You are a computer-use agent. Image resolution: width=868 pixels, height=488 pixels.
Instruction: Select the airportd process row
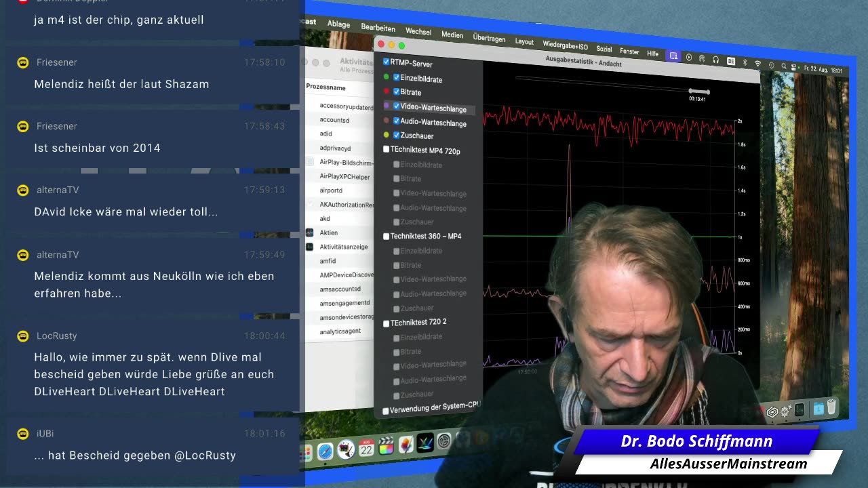click(339, 190)
